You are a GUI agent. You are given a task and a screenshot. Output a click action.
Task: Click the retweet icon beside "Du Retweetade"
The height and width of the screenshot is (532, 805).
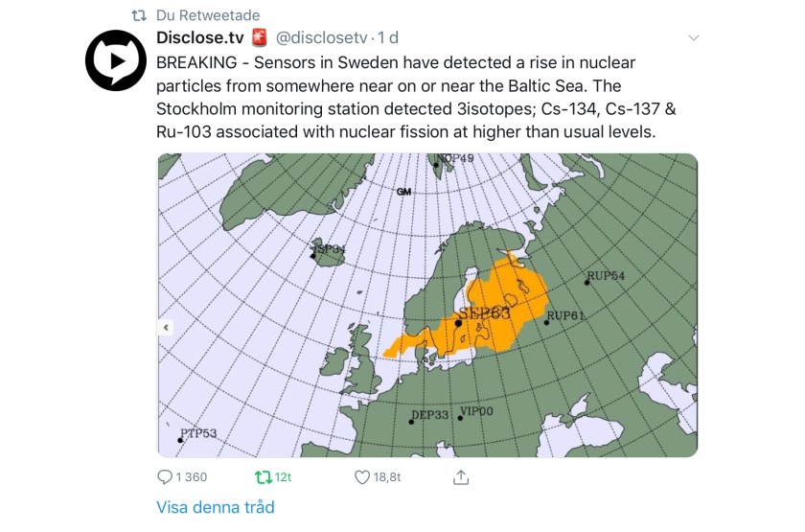click(138, 16)
